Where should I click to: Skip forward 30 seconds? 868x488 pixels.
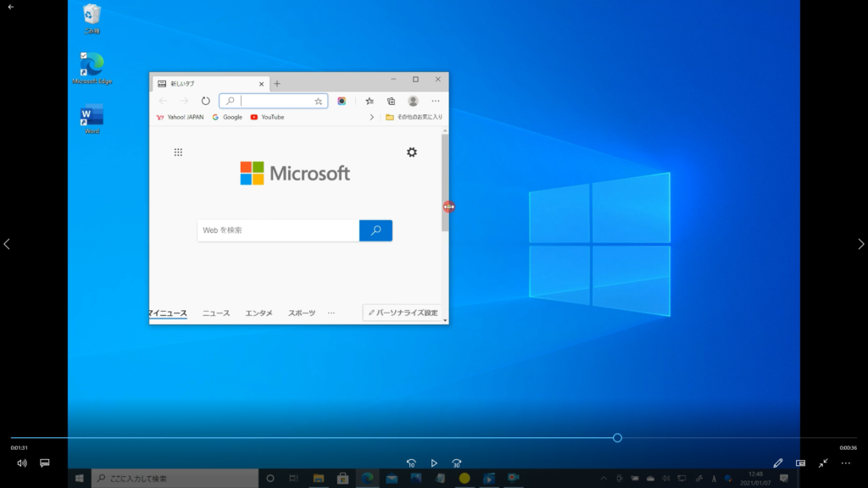point(457,463)
